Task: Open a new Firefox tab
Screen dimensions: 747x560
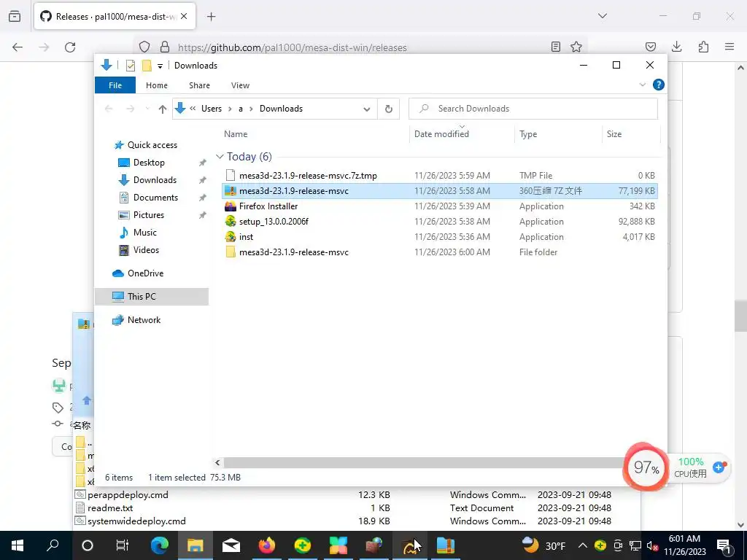Action: pyautogui.click(x=211, y=17)
